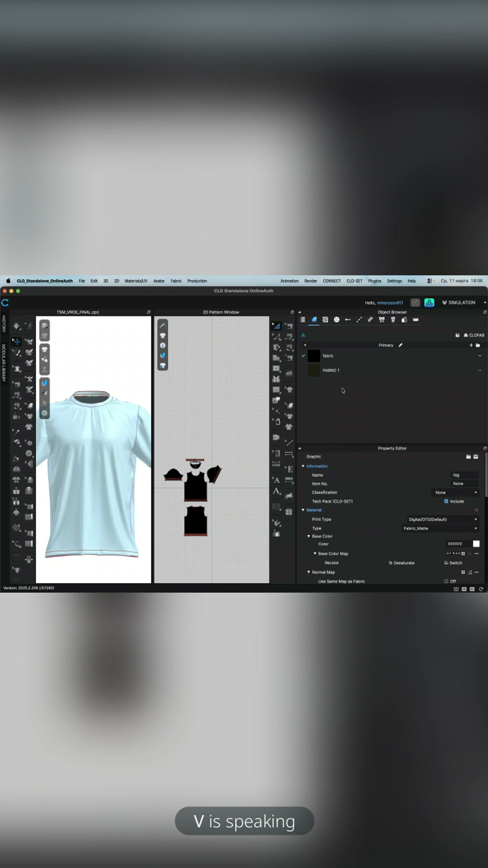Click the white Base Color swatch

coord(476,544)
